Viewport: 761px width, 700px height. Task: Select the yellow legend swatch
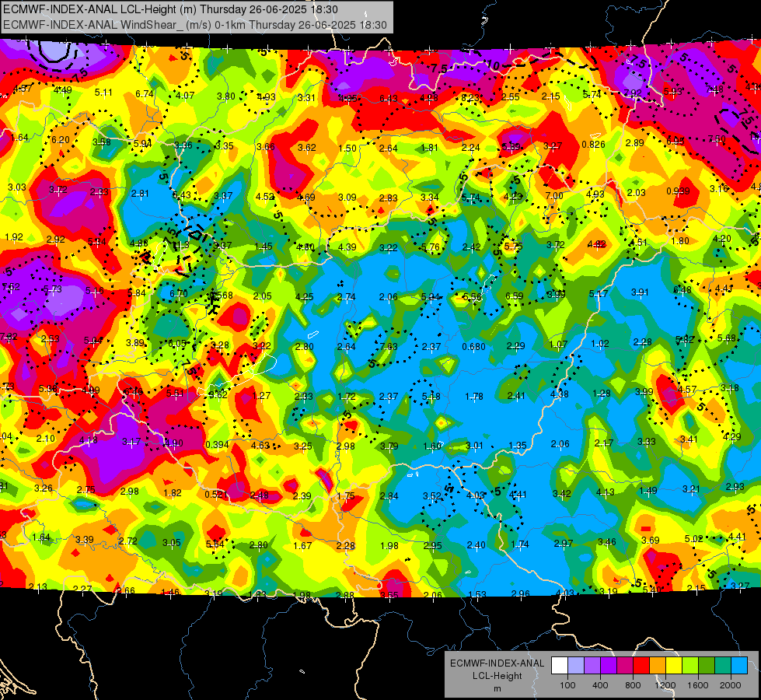[674, 666]
